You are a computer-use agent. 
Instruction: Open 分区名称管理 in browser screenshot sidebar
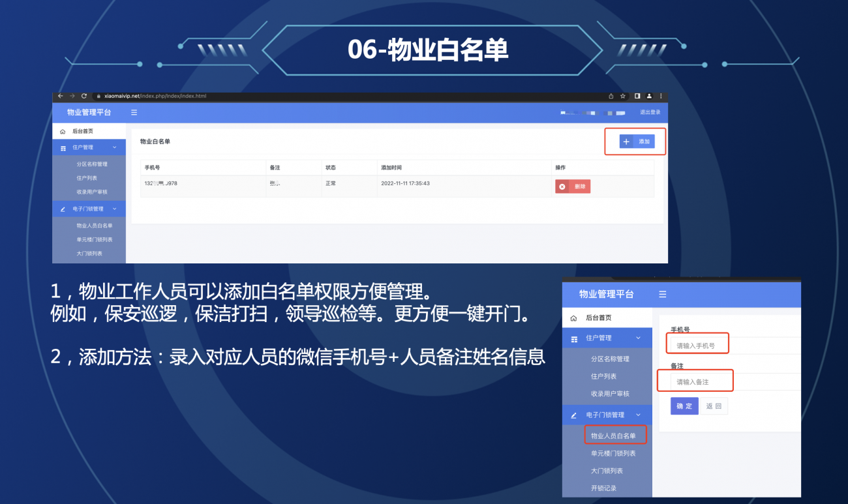[x=92, y=164]
